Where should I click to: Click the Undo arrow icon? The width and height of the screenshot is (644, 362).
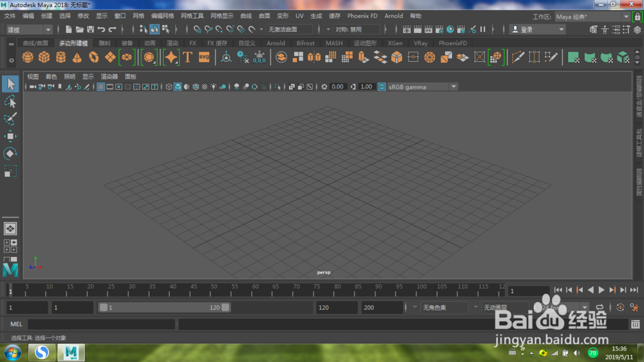[101, 29]
